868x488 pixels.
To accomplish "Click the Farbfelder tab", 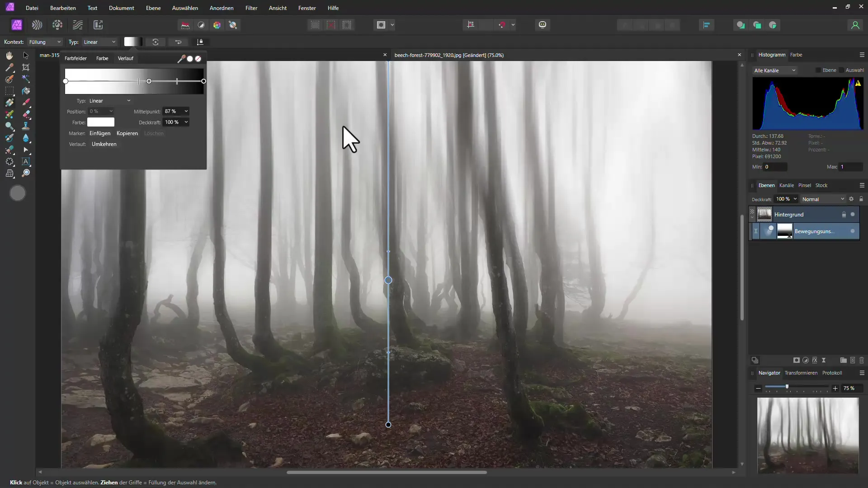I will pyautogui.click(x=75, y=58).
